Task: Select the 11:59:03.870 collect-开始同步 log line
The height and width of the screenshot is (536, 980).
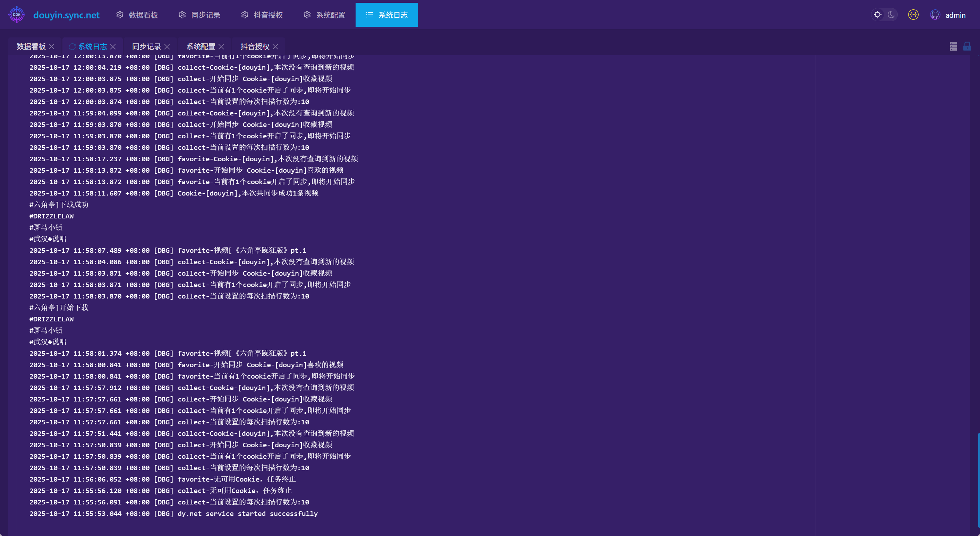Action: 181,124
